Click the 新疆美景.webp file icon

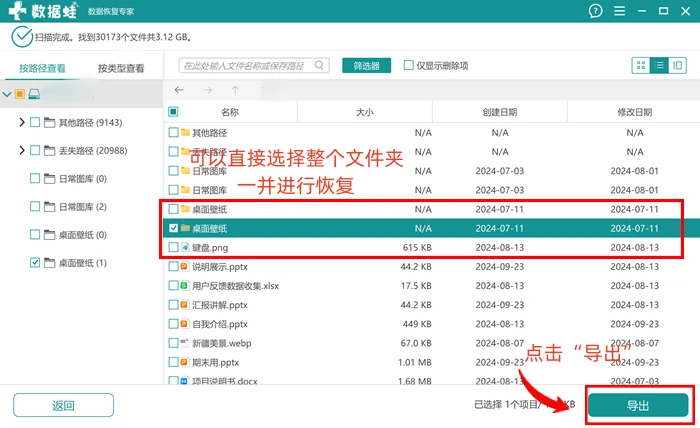185,343
